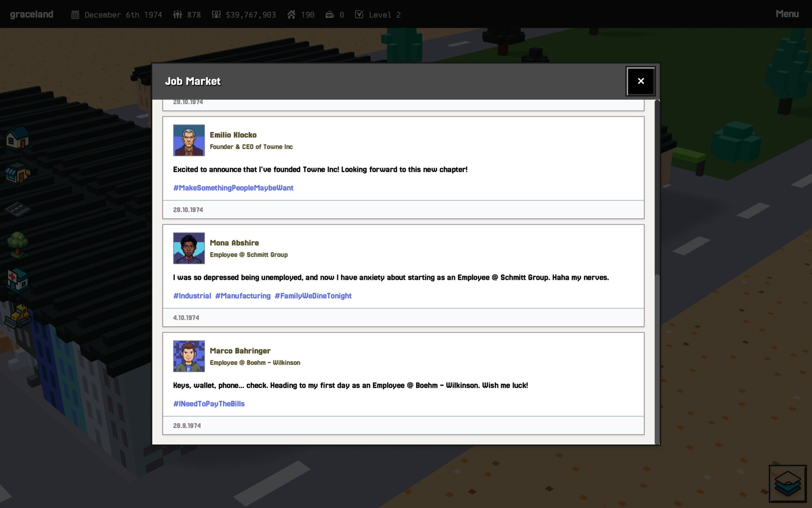Click the jobs briefcase icon
This screenshot has width=812, height=508.
330,15
